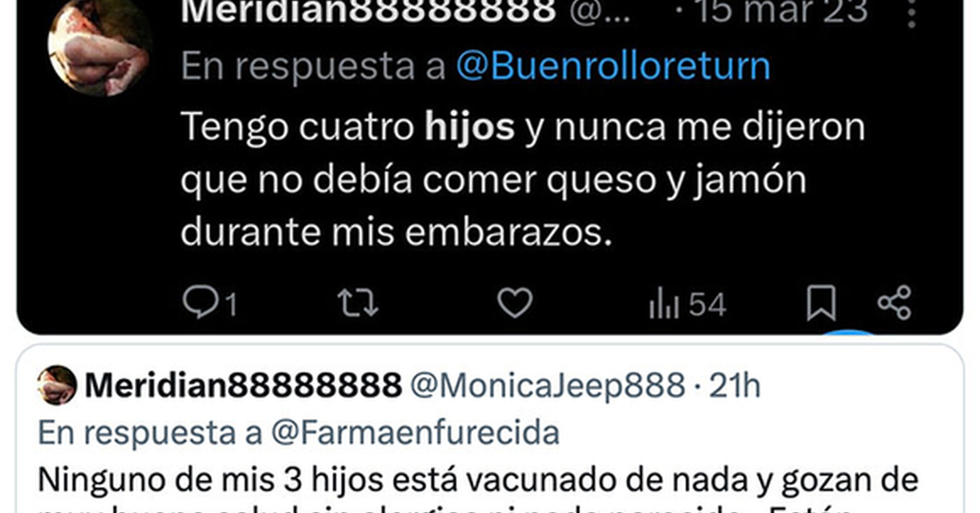Screen dimensions: 980x513
Task: Open the 15 mar 23 timestamp
Action: pos(782,12)
